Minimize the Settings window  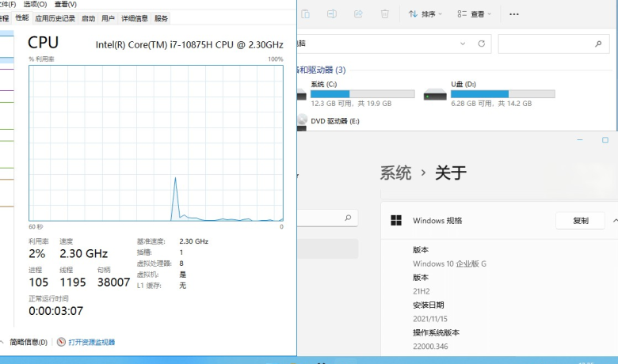tap(580, 140)
